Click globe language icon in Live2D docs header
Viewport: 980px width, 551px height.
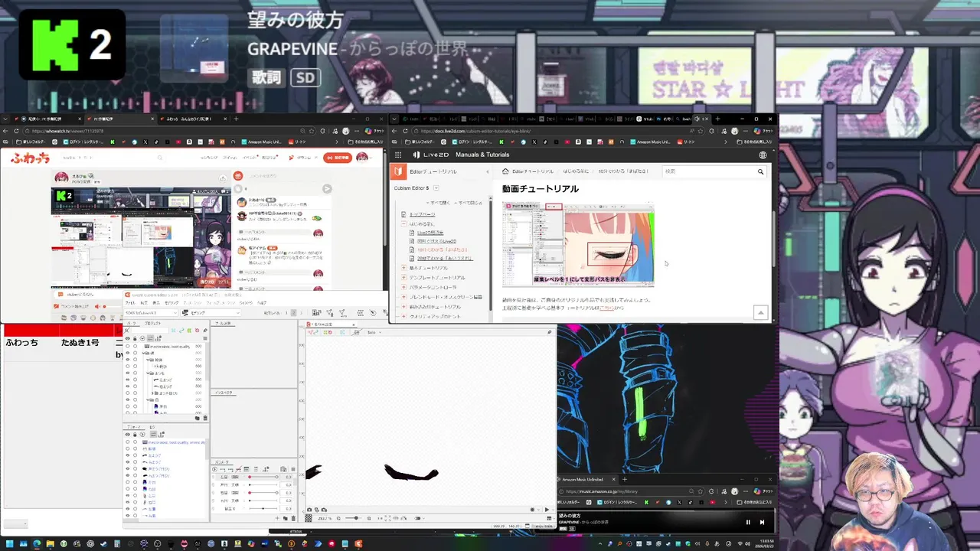[x=763, y=155]
